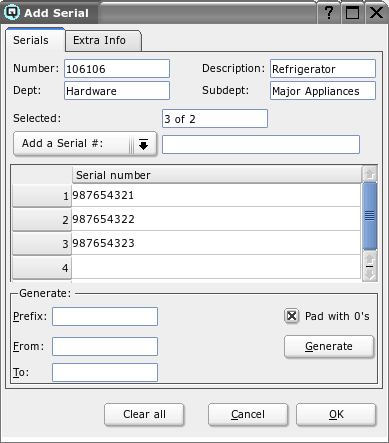Click the application icon in title bar
The width and height of the screenshot is (389, 443).
[x=12, y=12]
